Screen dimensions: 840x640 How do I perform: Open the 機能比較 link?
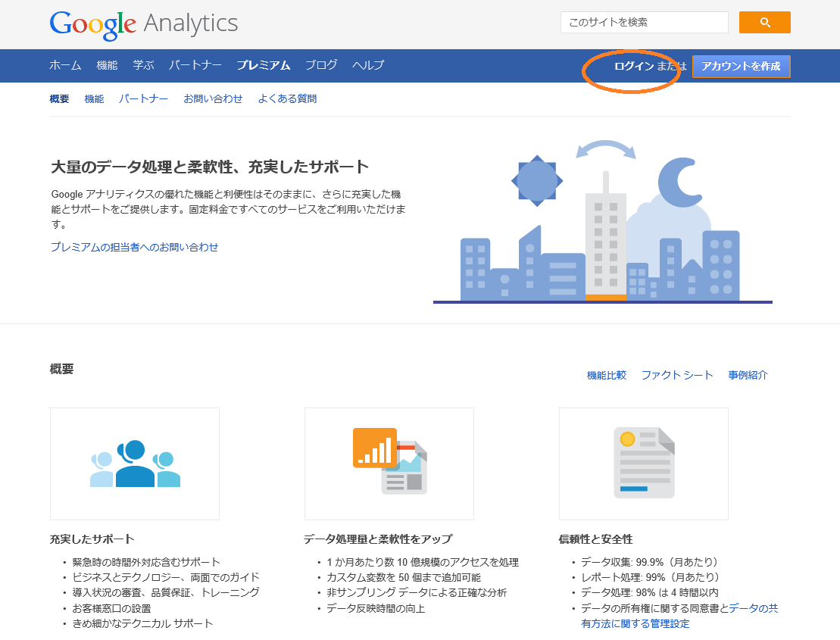coord(605,374)
